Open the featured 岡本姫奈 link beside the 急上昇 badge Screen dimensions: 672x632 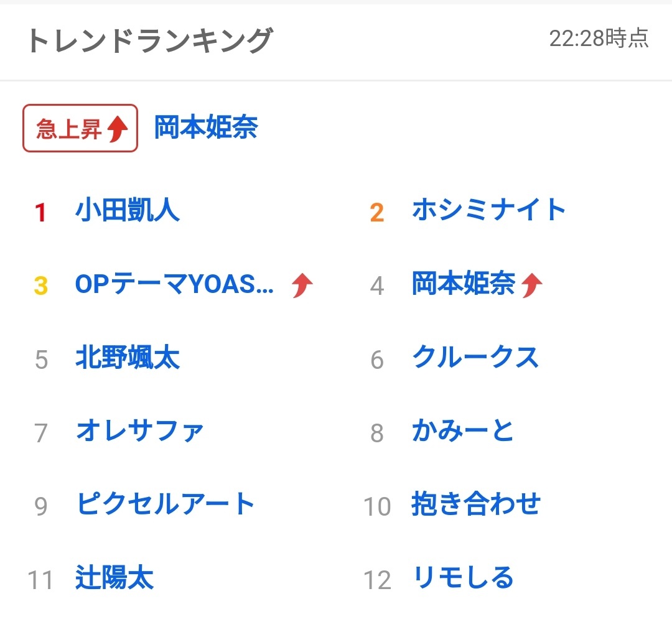pyautogui.click(x=206, y=128)
